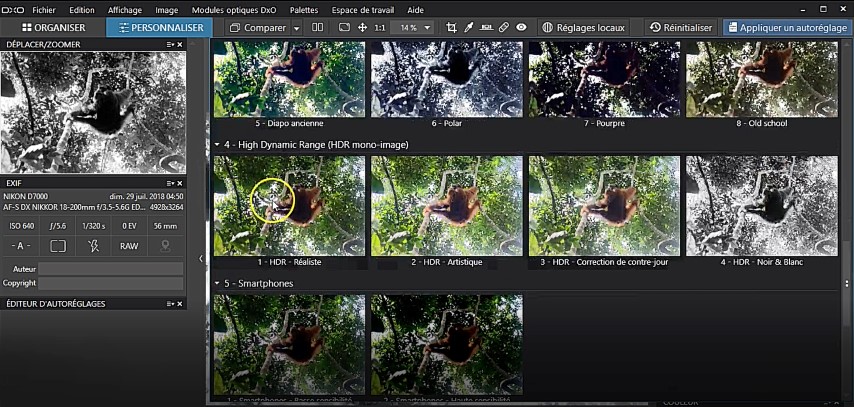Screen dimensions: 854x407
Task: Apply the Diapo ancienne preset thumbnail
Action: (x=289, y=79)
